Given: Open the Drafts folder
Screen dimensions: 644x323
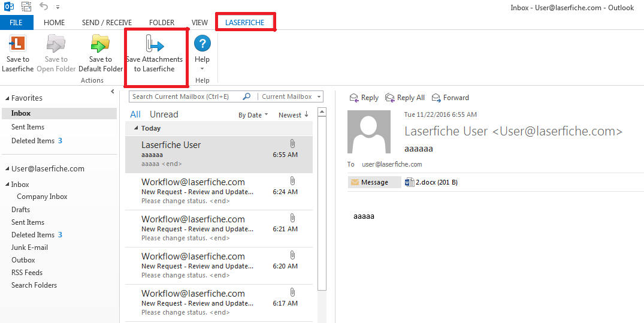Looking at the screenshot, I should click(20, 210).
